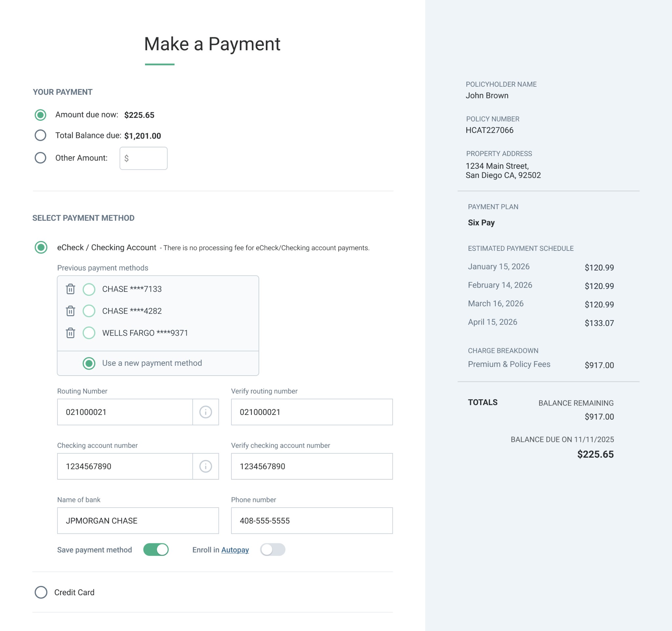Click into the Name of bank field
Screen dimensions: 672x631
(x=137, y=521)
